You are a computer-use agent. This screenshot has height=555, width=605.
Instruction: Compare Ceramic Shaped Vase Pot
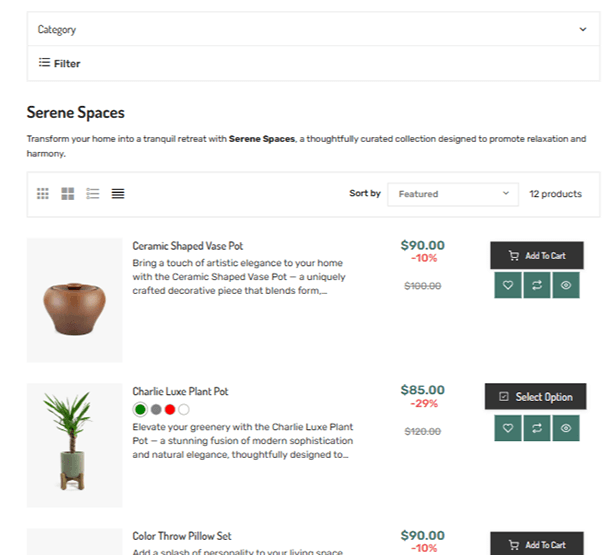click(x=537, y=285)
